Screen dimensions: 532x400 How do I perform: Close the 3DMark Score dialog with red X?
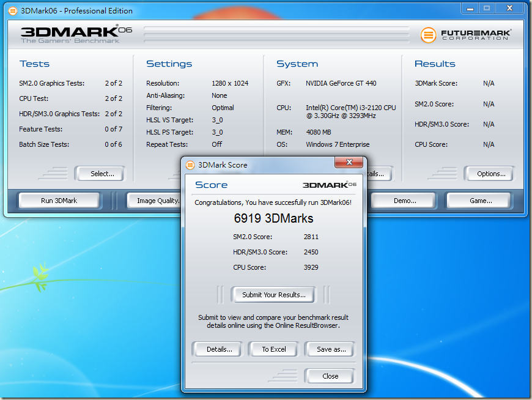click(349, 162)
